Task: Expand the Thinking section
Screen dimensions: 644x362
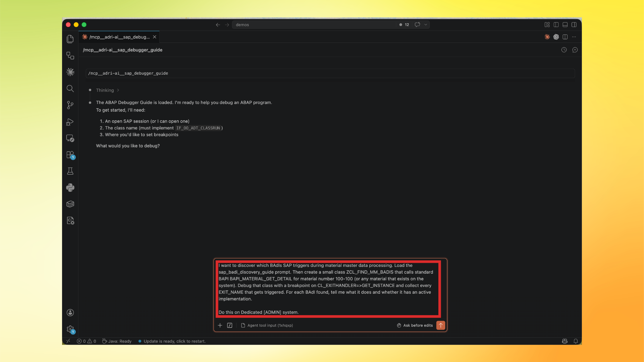Action: click(107, 90)
